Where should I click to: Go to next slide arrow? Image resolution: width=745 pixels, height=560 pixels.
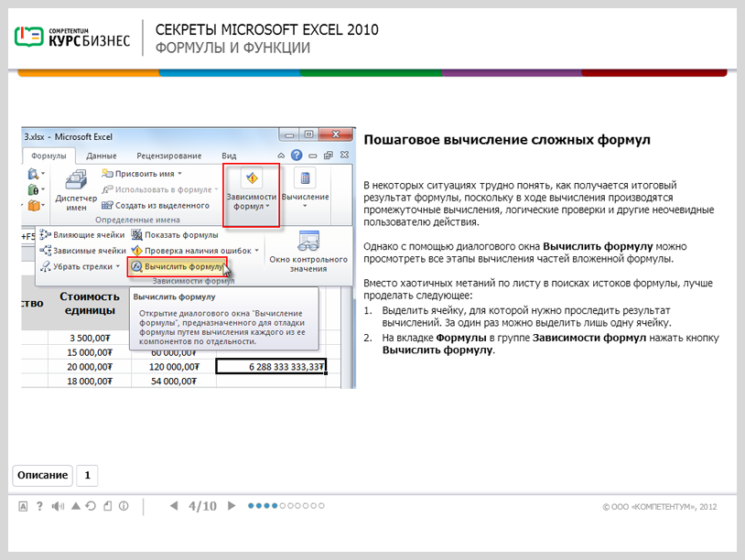(x=232, y=506)
